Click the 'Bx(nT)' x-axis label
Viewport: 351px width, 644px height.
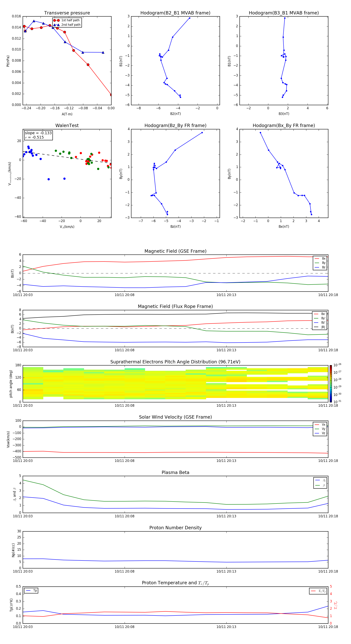click(x=284, y=227)
